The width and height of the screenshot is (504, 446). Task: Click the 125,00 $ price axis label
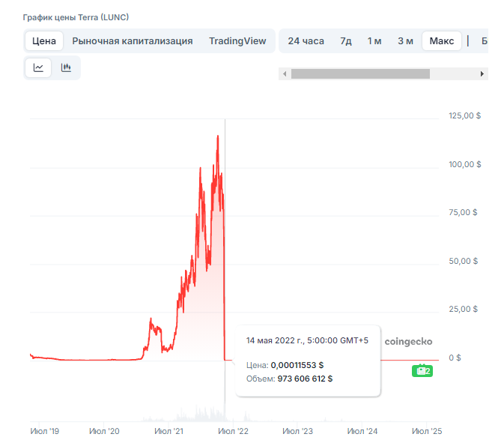465,115
